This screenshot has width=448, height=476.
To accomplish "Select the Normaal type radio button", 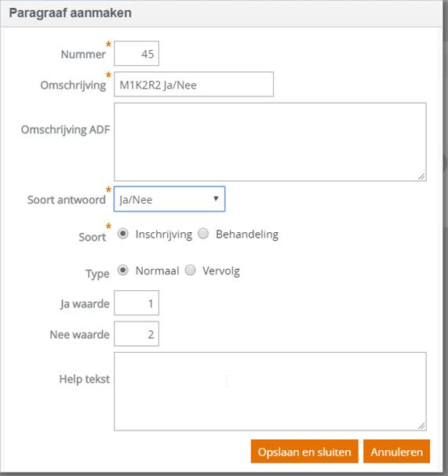I will [123, 271].
